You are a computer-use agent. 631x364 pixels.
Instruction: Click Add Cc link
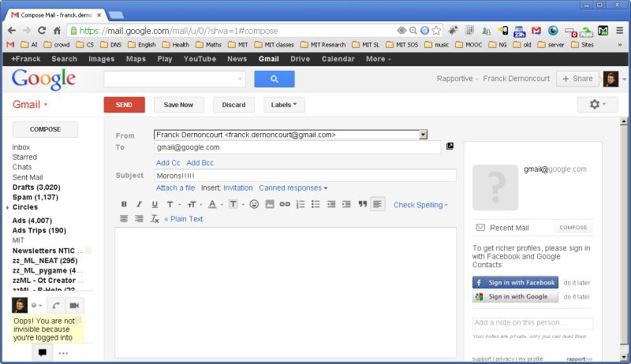168,163
